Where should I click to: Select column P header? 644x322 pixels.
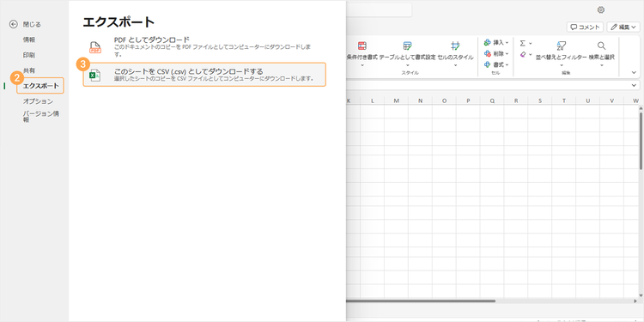tap(468, 100)
